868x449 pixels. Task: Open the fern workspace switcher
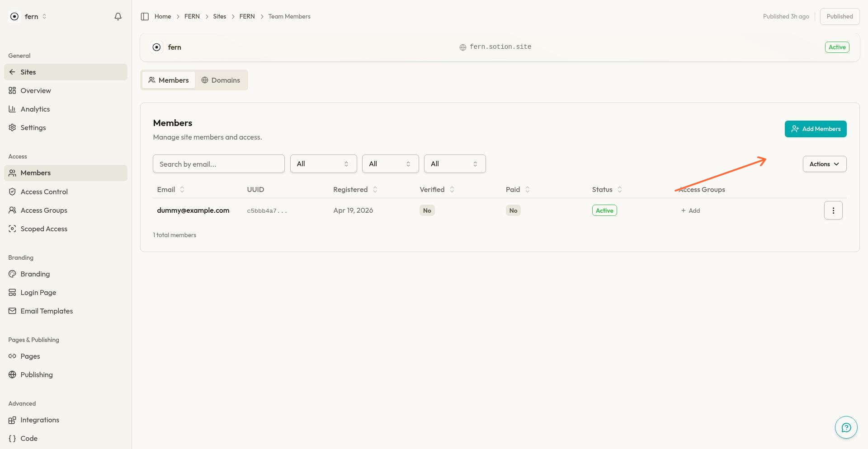[28, 16]
